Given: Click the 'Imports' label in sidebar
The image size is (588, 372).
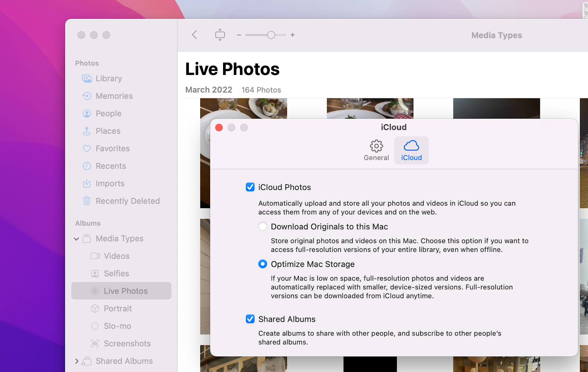Looking at the screenshot, I should (x=110, y=184).
